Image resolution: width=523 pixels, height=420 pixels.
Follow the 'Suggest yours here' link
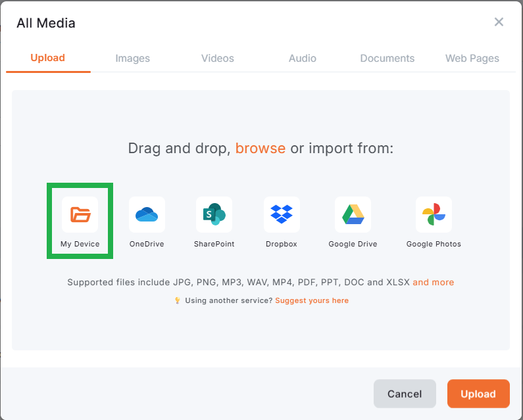pyautogui.click(x=312, y=300)
